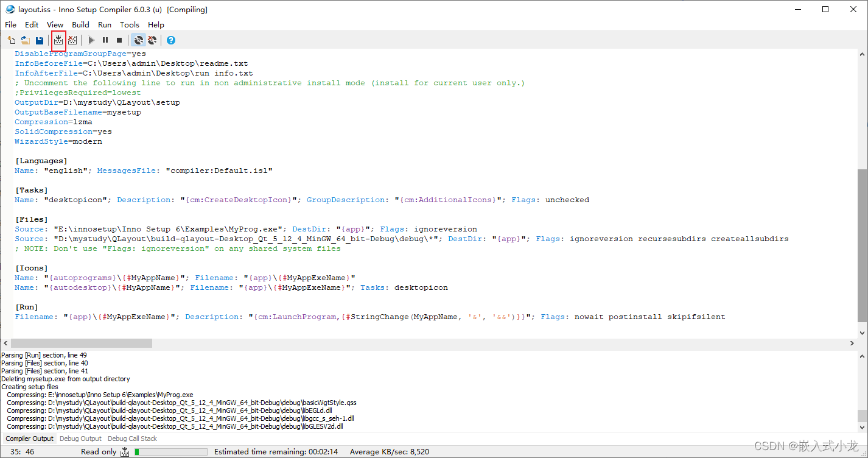The image size is (868, 458).
Task: Click the Pause toolbar icon
Action: [105, 40]
